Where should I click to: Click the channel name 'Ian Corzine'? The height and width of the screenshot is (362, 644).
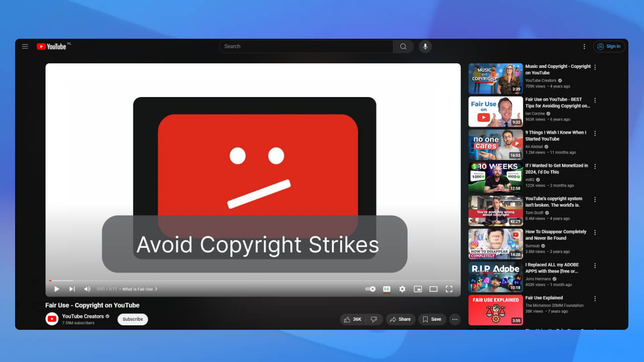[535, 114]
